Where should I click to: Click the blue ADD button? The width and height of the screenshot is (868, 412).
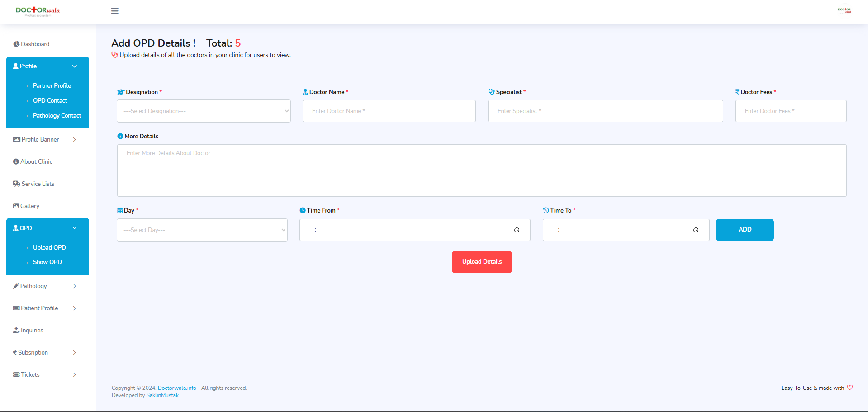[745, 230]
